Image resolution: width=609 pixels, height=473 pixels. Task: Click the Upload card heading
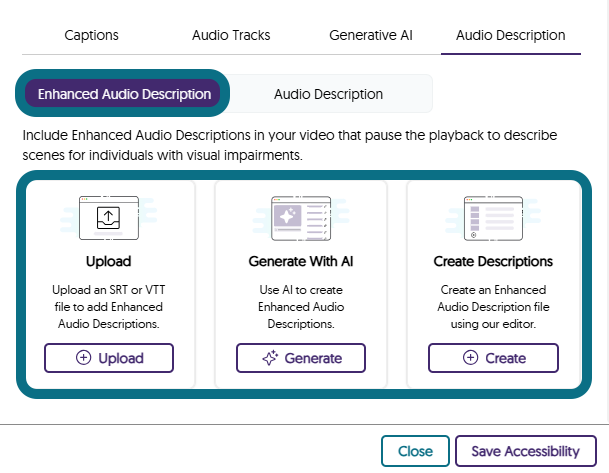coord(109,261)
